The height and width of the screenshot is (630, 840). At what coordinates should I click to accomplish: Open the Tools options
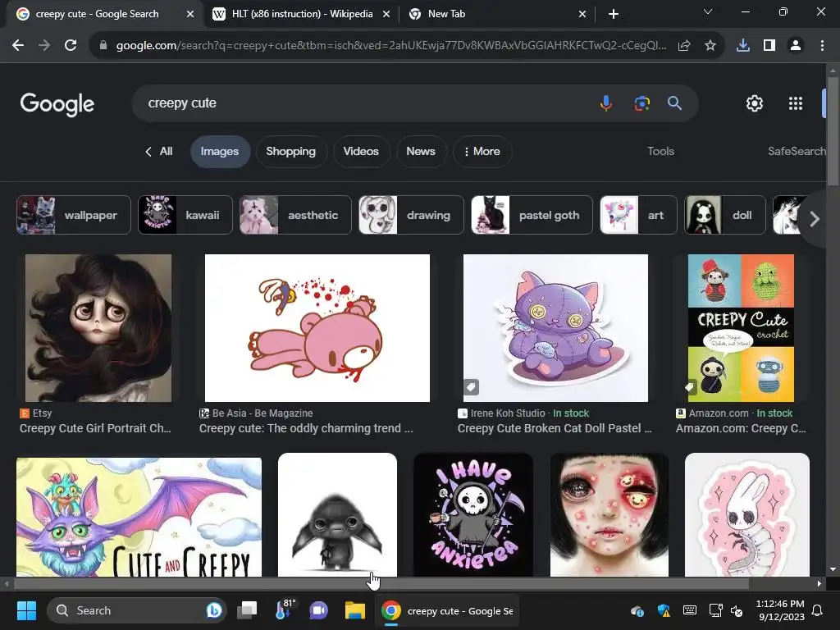[660, 152]
